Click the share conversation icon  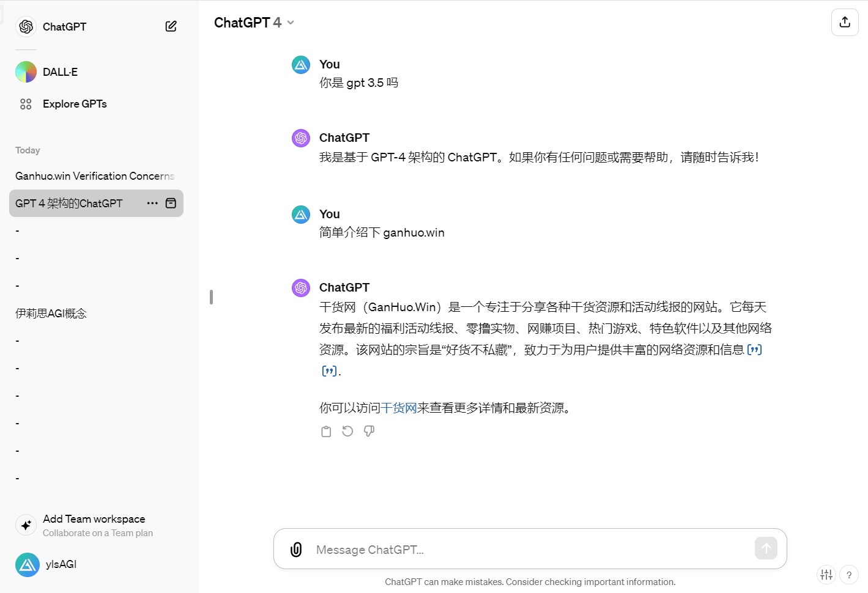point(845,23)
